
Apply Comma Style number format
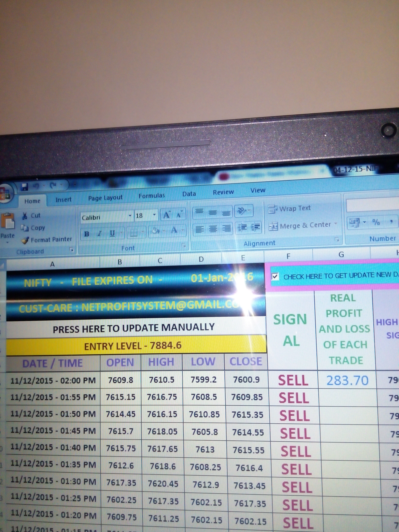tap(391, 221)
